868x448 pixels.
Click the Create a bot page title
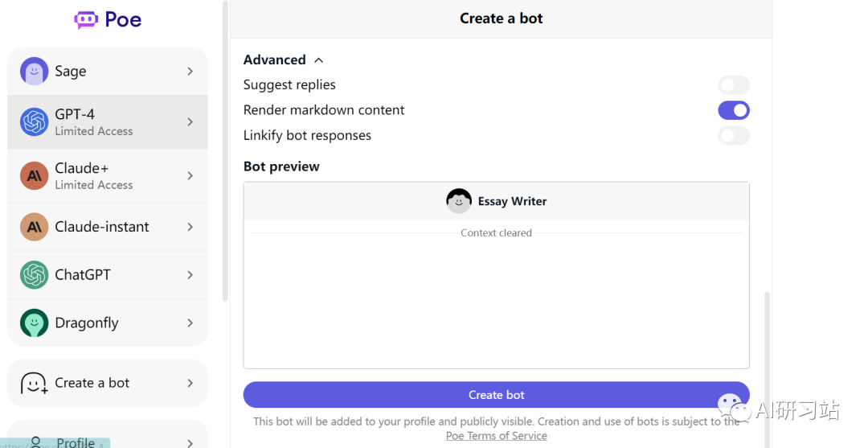pos(501,18)
